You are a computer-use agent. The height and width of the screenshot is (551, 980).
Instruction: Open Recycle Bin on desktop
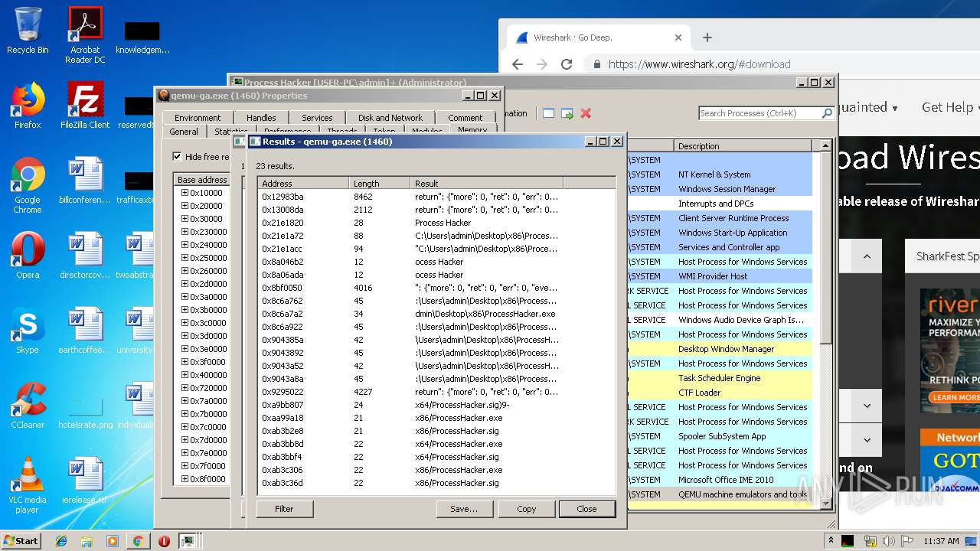[x=28, y=31]
